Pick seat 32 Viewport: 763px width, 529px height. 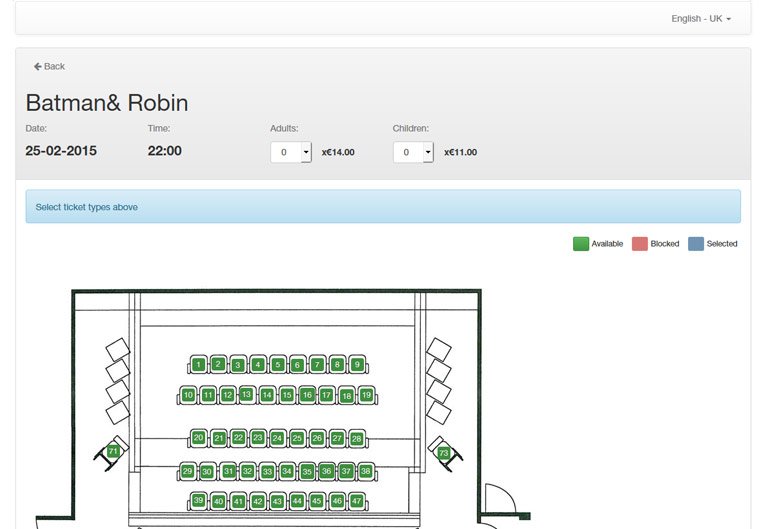tap(248, 471)
